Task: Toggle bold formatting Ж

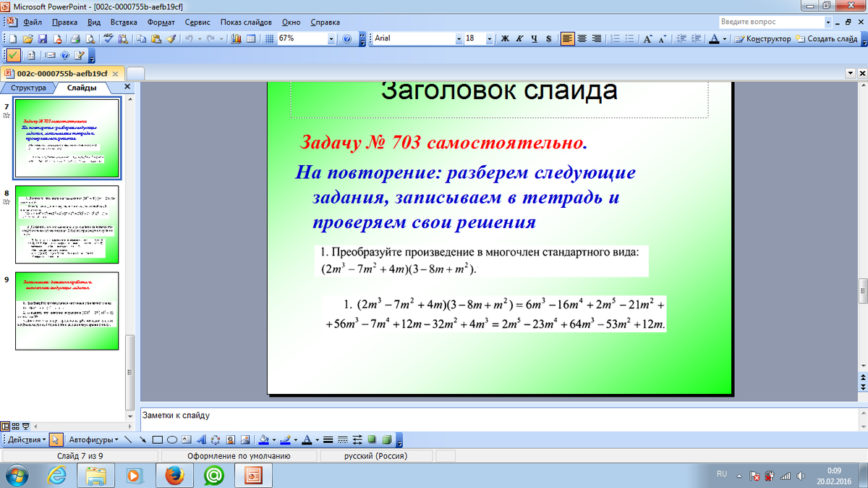Action: [506, 38]
